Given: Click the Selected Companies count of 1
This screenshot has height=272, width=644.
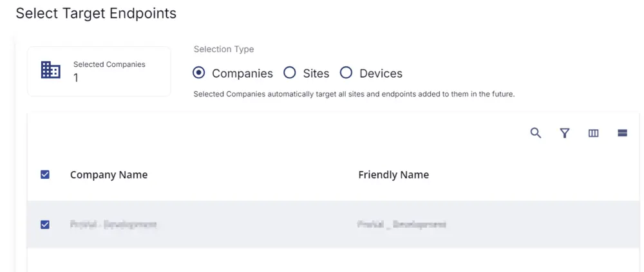Looking at the screenshot, I should 76,78.
